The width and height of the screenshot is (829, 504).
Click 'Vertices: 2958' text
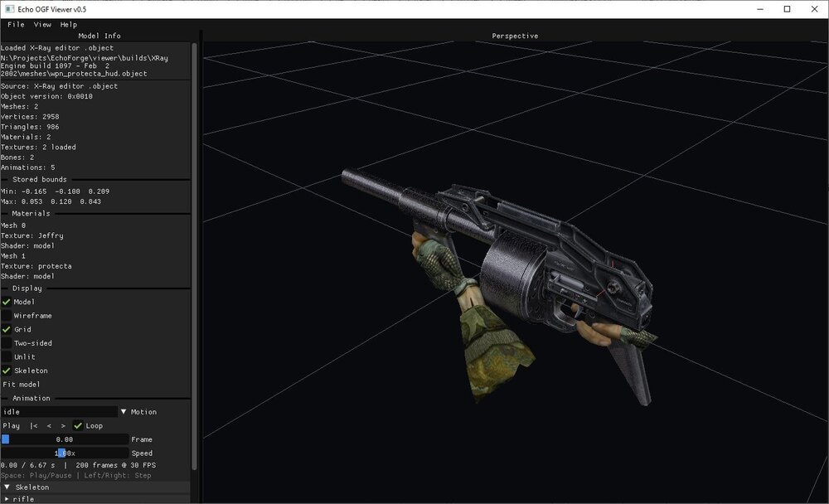pos(30,117)
